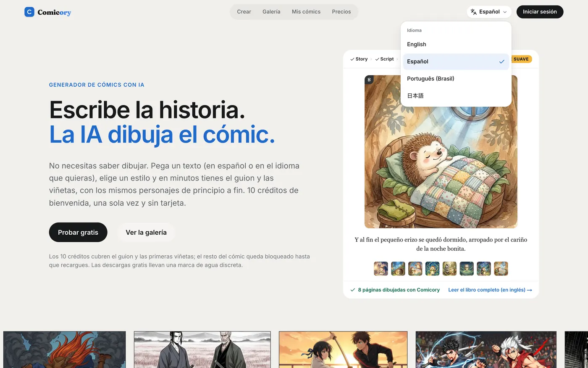The width and height of the screenshot is (588, 368).
Task: Click the hedgehog caption starting "Y al fin"
Action: coord(441,244)
